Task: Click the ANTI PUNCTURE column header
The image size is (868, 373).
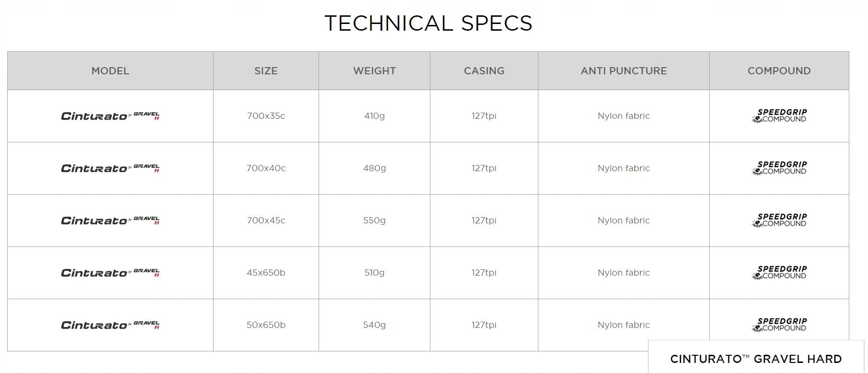Action: tap(624, 71)
